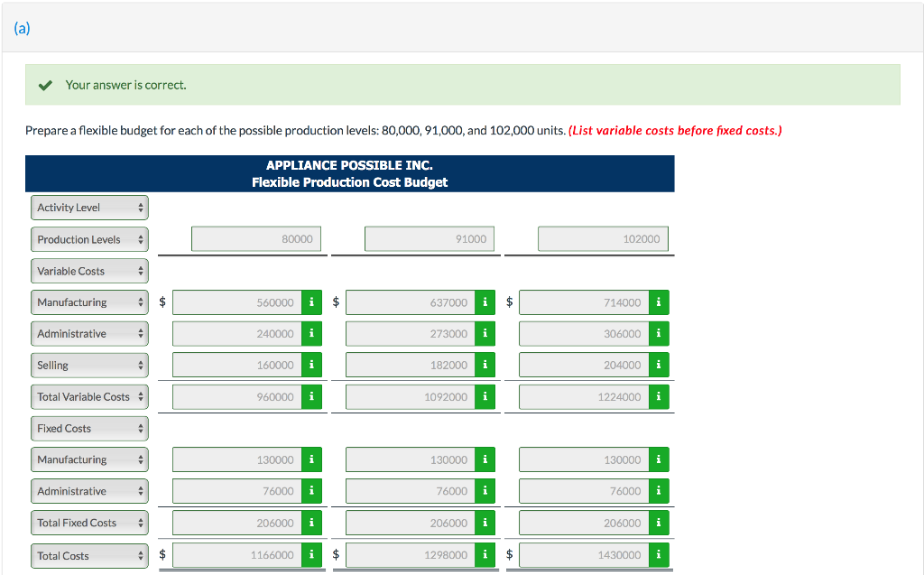
Task: Show info for 76000 at 91000 level
Action: [485, 491]
